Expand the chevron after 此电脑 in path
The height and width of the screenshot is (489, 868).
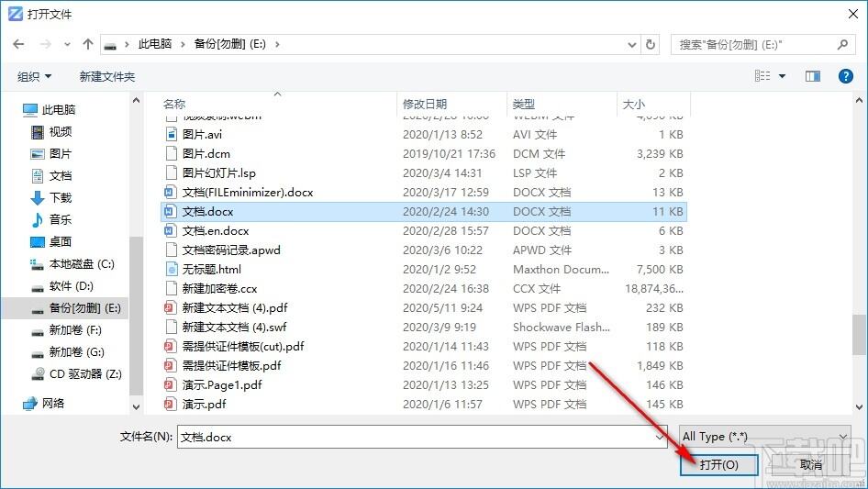(183, 44)
